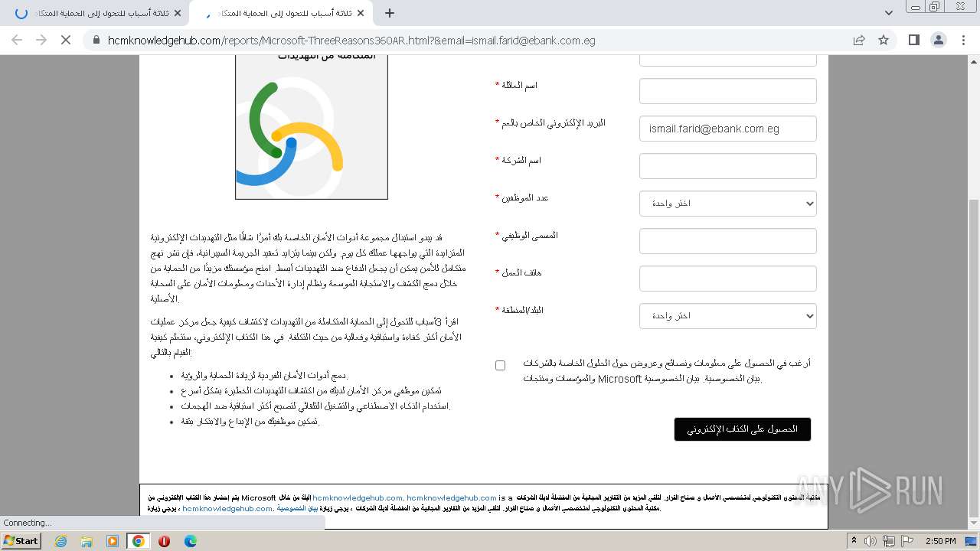Open the volume speaker tray icon
Image resolution: width=980 pixels, height=551 pixels.
[x=871, y=541]
